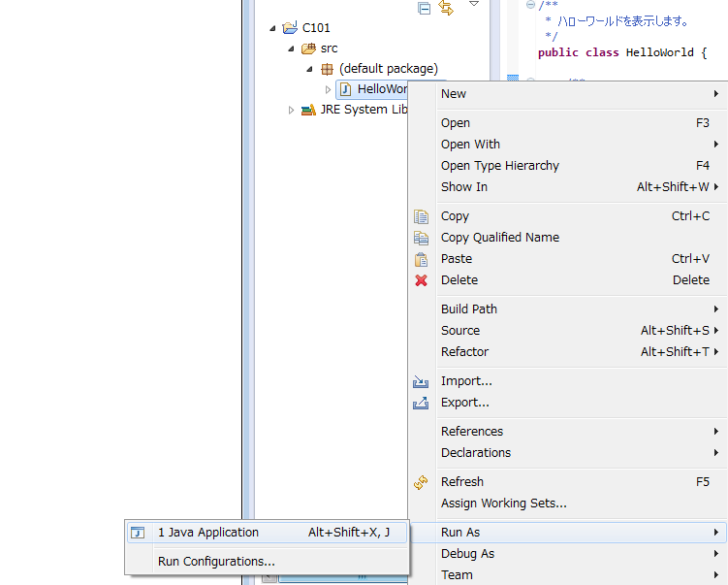Fold the Javadoc comment in the editor
Screen dimensions: 728x585
point(530,6)
